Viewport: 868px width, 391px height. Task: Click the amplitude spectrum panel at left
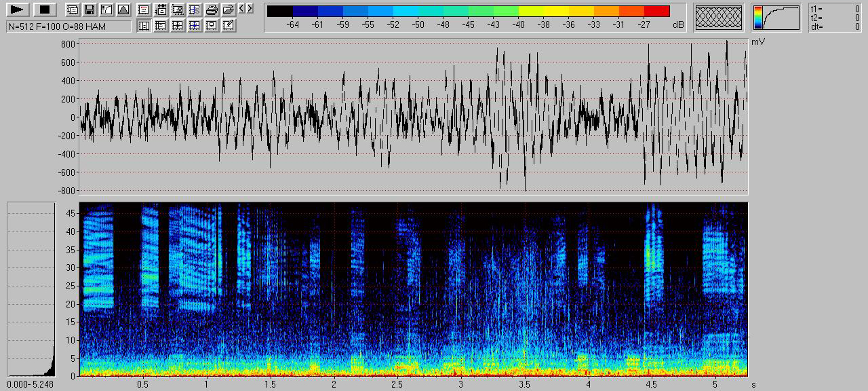point(31,288)
